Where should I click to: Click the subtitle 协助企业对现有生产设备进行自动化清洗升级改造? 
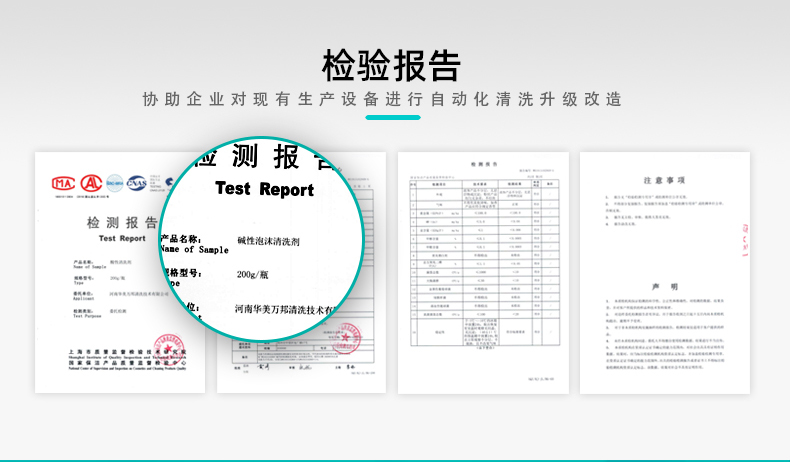tap(382, 99)
